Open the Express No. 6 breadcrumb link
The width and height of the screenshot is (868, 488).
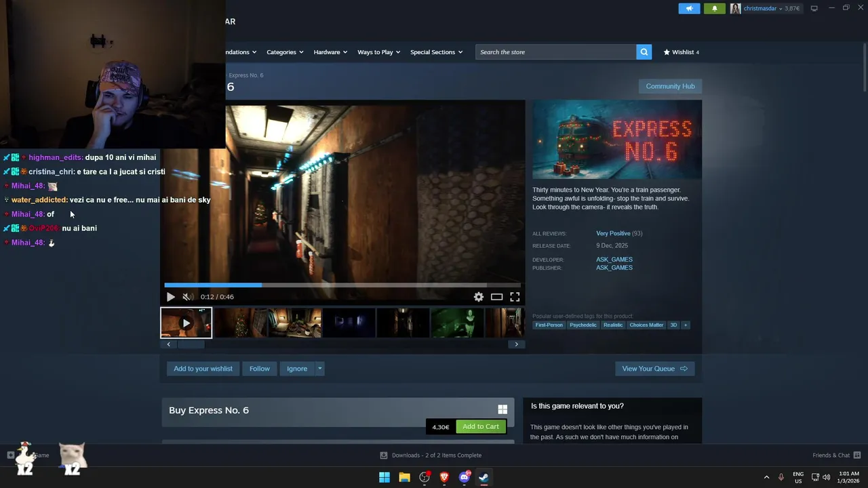pyautogui.click(x=246, y=75)
